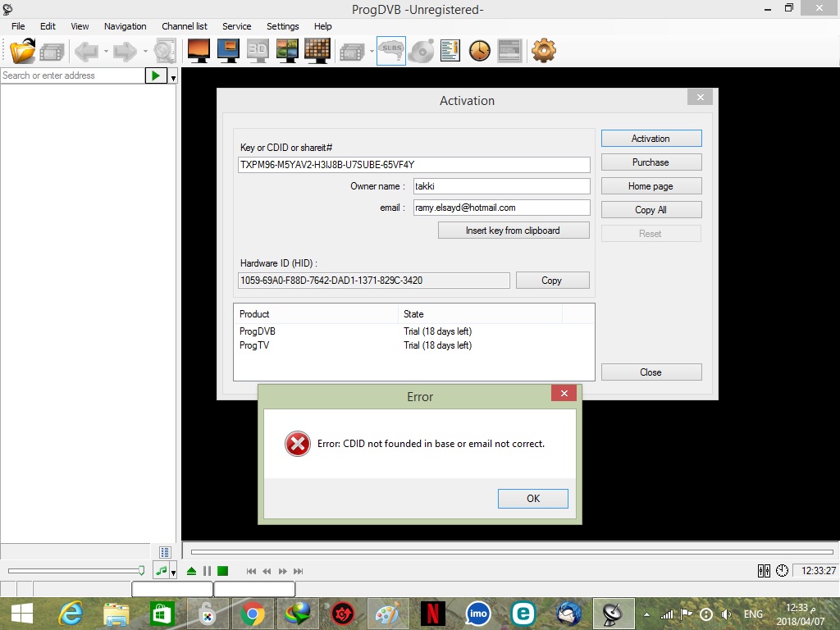Open the program guide info icon
Viewport: 840px width, 630px height.
coord(450,51)
